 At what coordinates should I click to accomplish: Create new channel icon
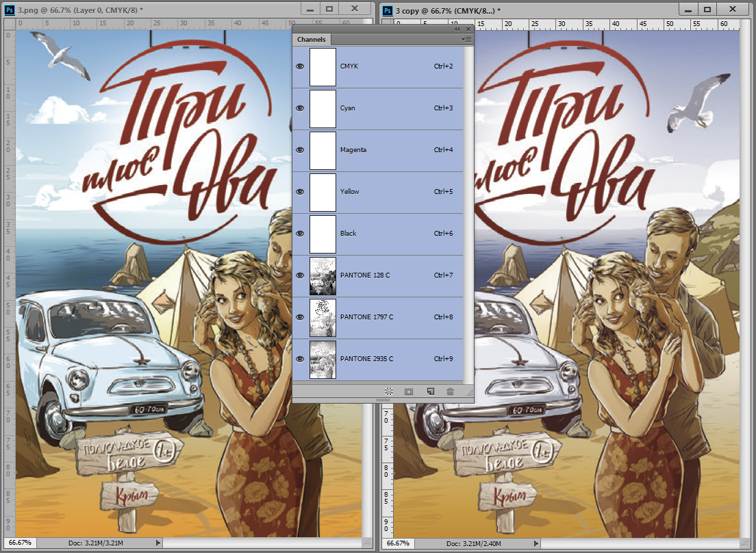431,391
